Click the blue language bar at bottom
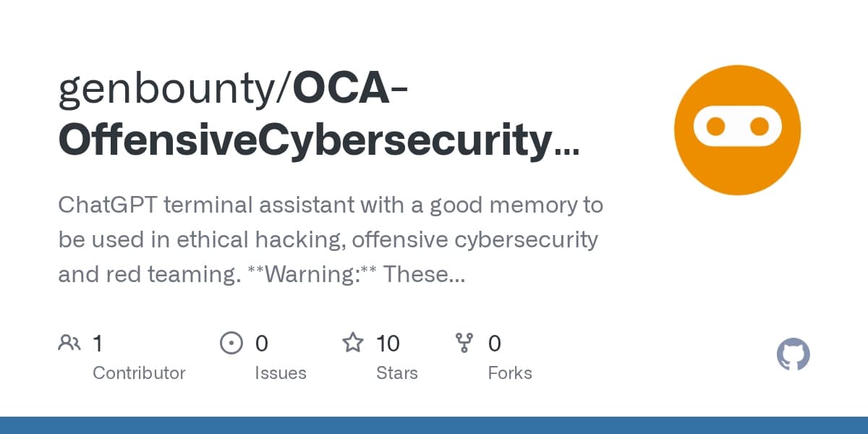 [x=434, y=425]
